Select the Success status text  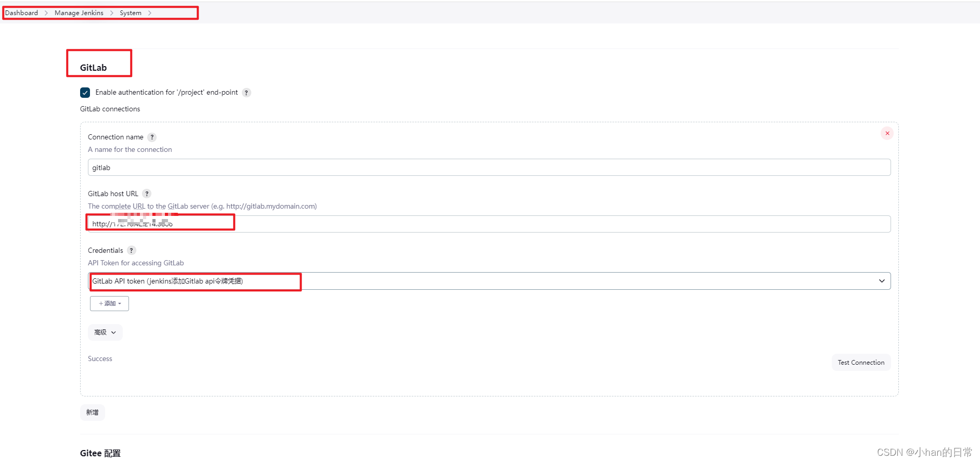click(x=100, y=359)
